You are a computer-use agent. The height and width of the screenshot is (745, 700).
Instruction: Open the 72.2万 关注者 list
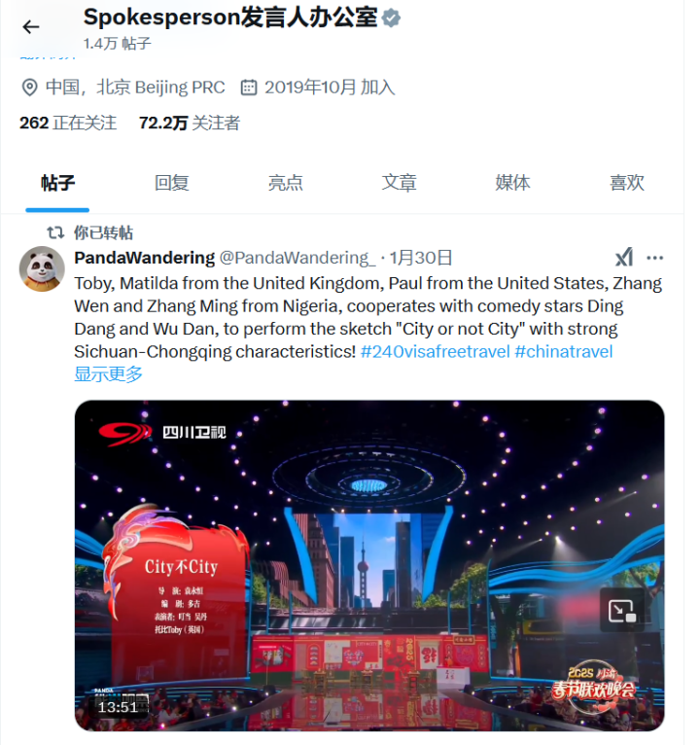pyautogui.click(x=190, y=124)
